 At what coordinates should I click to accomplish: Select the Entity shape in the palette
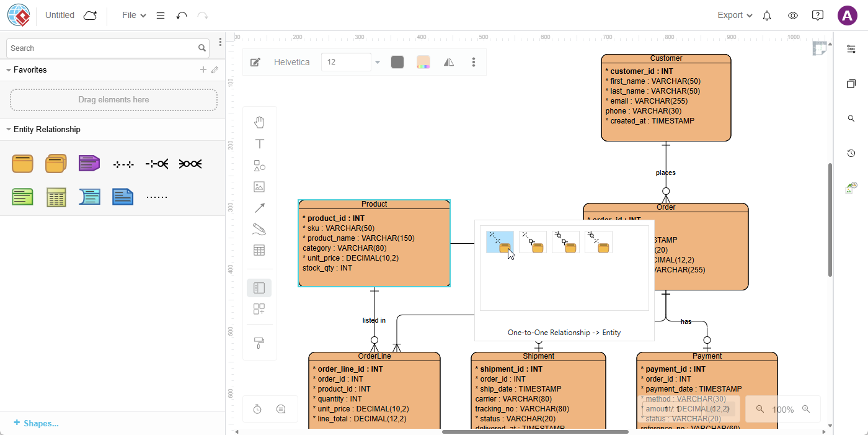(22, 164)
